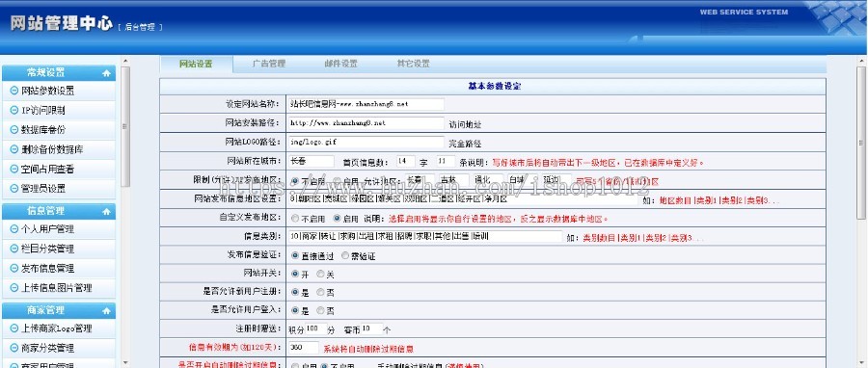The height and width of the screenshot is (368, 868).
Task: Click the 网站所在城市 input field
Action: [x=312, y=161]
